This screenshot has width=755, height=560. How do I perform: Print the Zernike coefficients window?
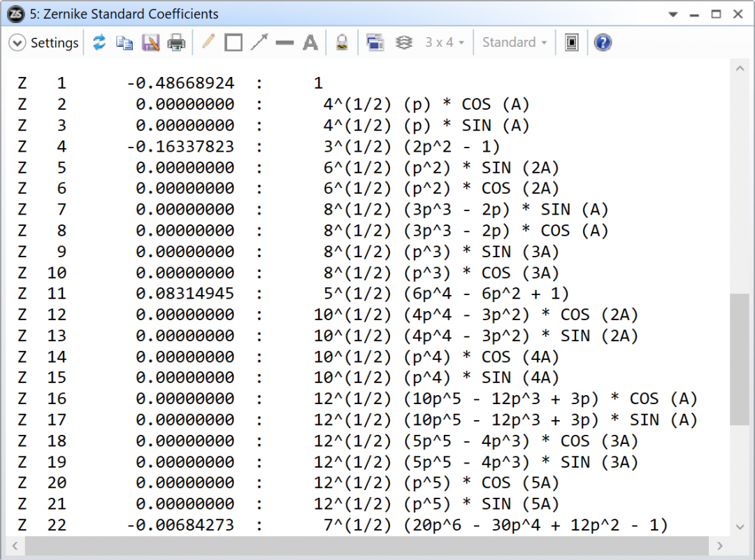[x=176, y=43]
